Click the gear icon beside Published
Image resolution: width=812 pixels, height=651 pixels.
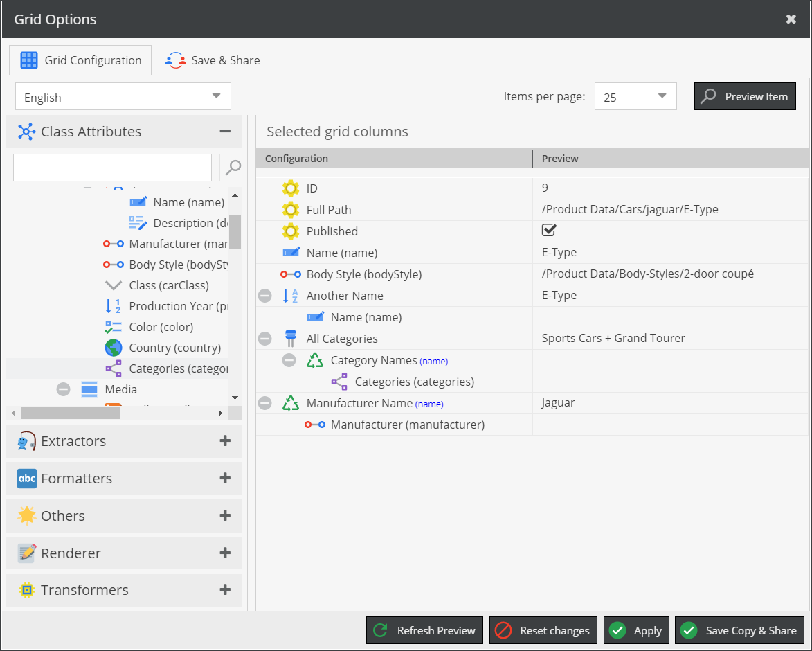coord(291,231)
